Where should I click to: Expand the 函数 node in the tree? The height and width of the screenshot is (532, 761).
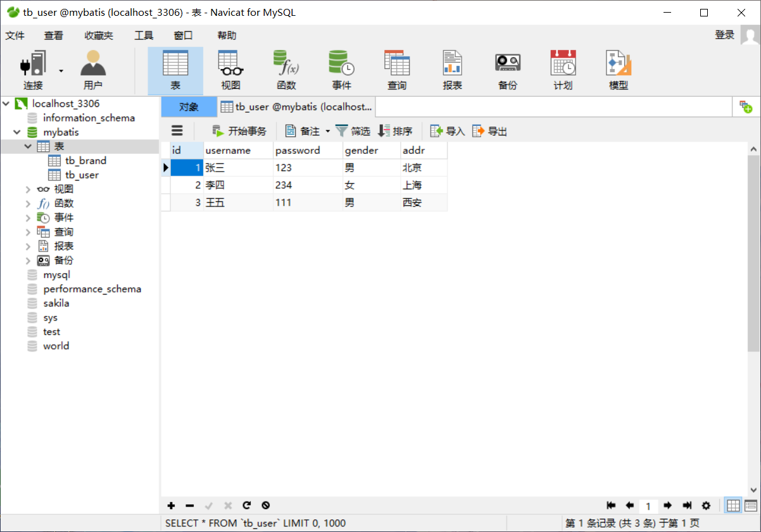[x=28, y=203]
